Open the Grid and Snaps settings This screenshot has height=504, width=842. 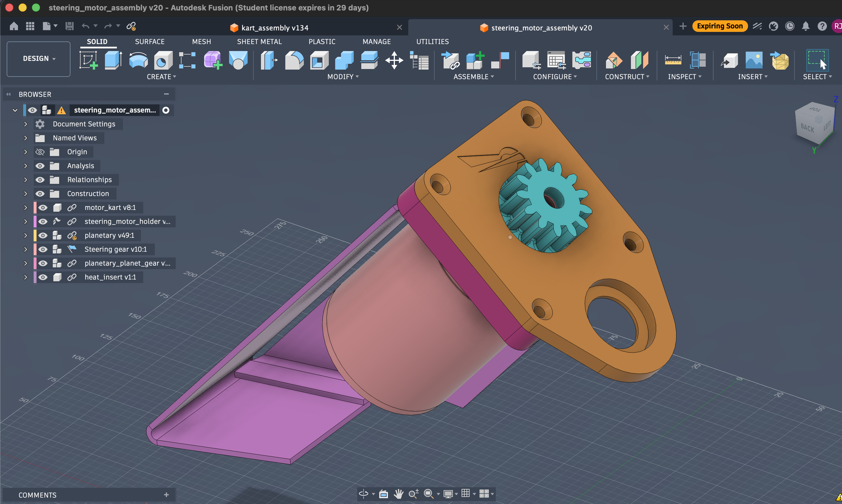tap(465, 493)
